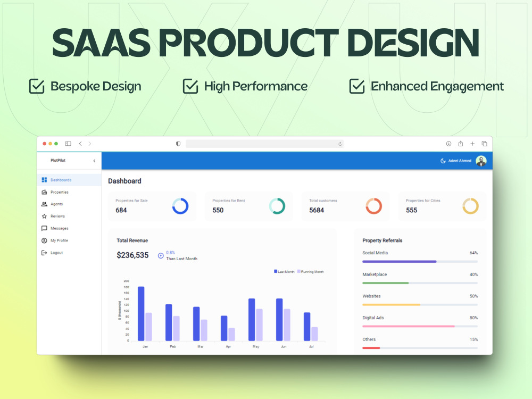
Task: Click the Digital Ads progress bar
Action: [x=420, y=327]
